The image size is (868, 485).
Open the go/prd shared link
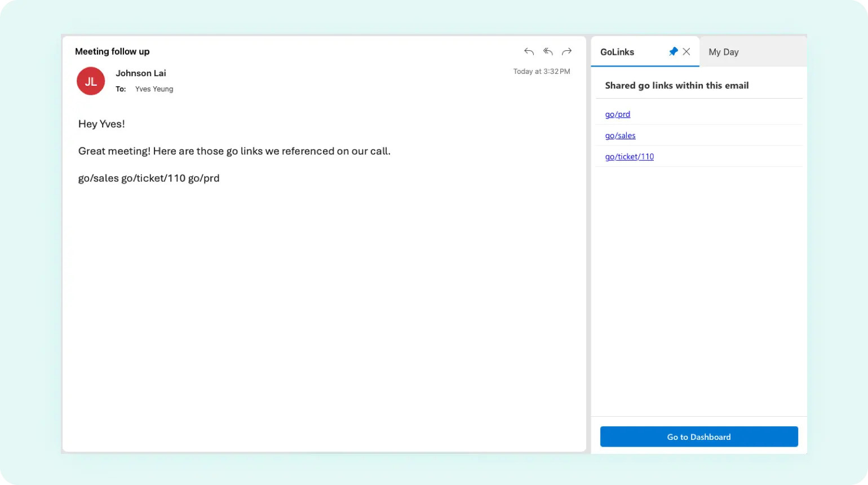pyautogui.click(x=617, y=114)
